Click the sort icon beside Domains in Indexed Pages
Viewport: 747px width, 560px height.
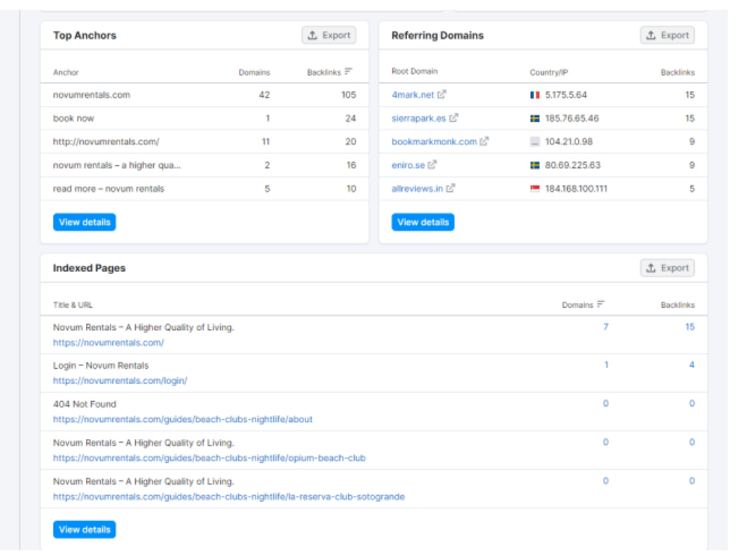coord(601,304)
